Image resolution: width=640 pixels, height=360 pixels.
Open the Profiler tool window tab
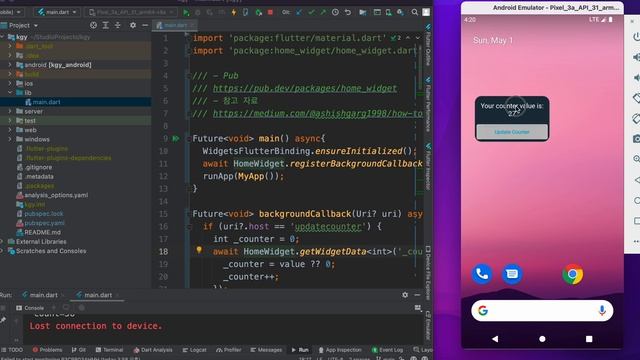[x=229, y=350]
